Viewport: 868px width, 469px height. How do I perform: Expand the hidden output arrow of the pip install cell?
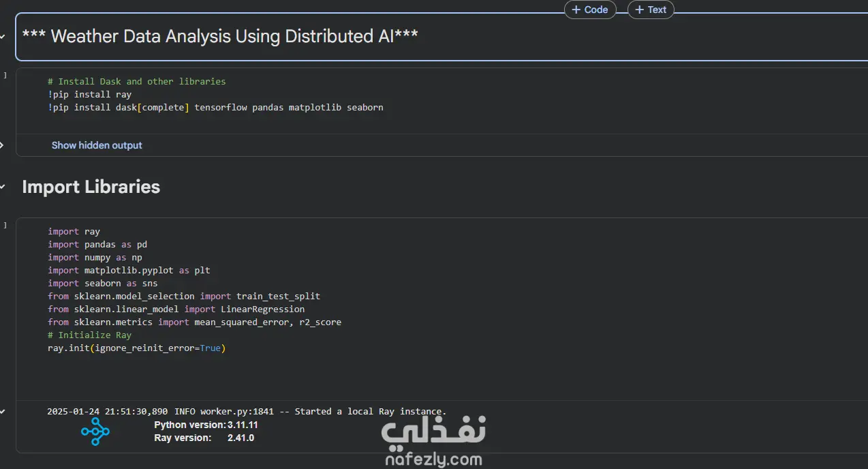pos(2,145)
